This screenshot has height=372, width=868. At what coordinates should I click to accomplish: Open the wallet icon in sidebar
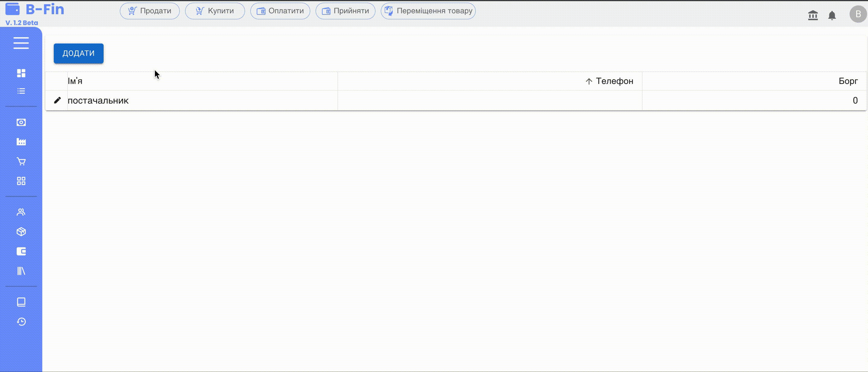coord(21,251)
